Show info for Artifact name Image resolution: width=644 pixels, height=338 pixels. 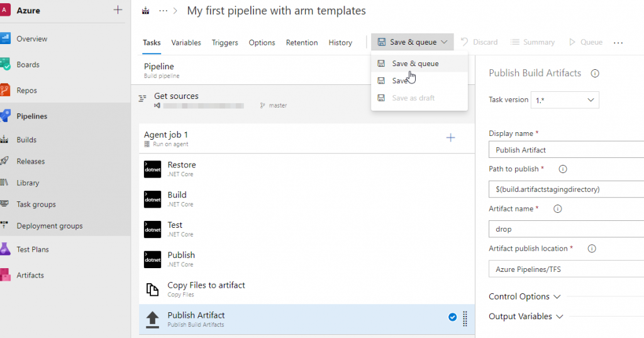coord(557,209)
